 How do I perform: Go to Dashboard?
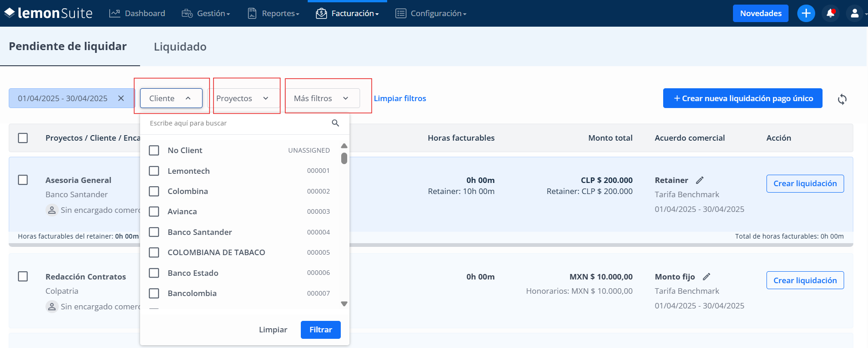[137, 13]
